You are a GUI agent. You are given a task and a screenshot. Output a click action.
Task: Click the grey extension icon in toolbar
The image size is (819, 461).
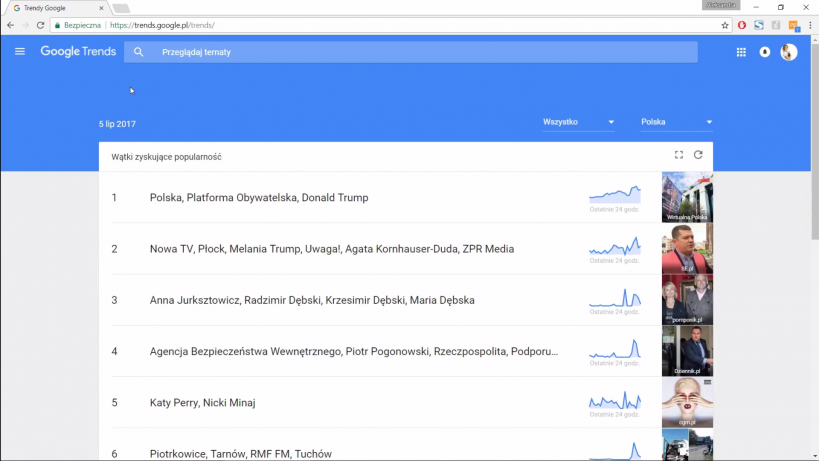(776, 25)
